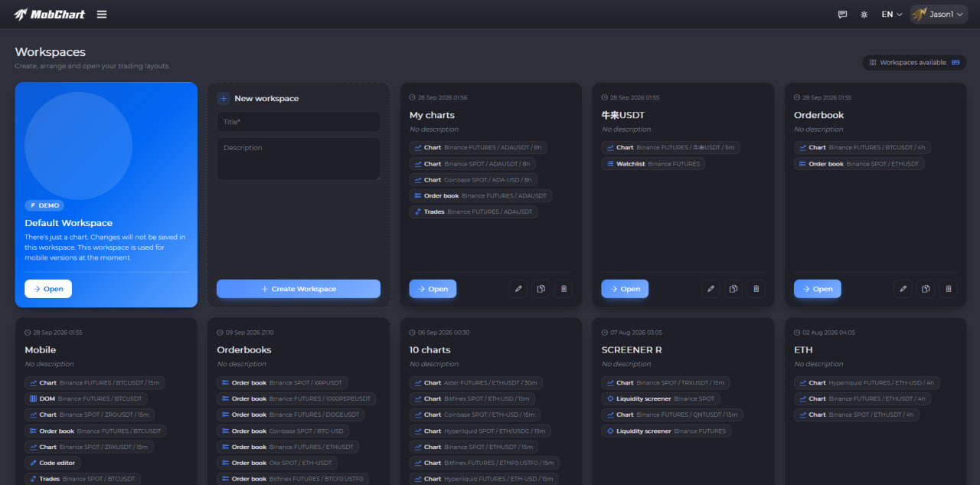This screenshot has width=980, height=485.
Task: Click the Create Workspace button
Action: click(299, 289)
